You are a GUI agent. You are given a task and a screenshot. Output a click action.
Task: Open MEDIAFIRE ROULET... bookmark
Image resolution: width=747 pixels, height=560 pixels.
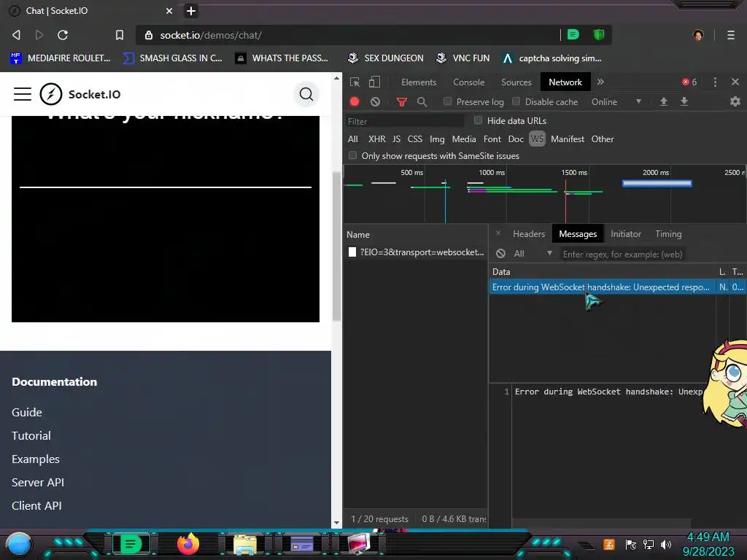pos(61,58)
